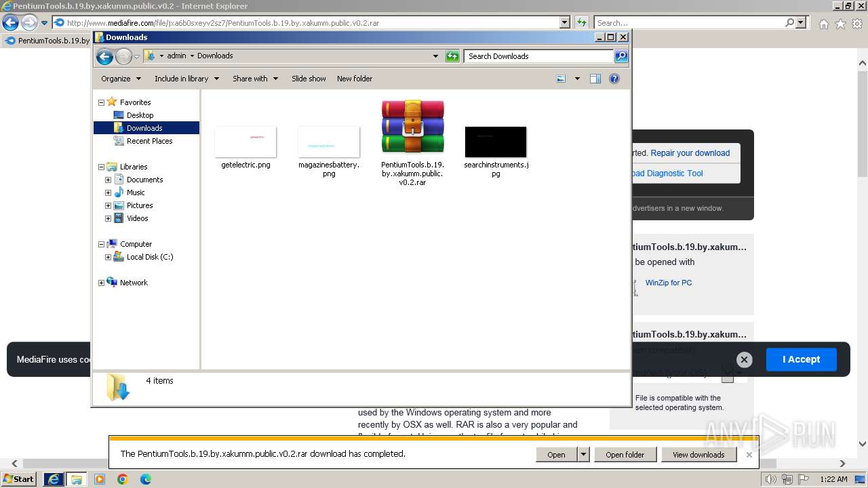Open Internet Explorer from the taskbar
Image resolution: width=868 pixels, height=488 pixels.
[53, 479]
